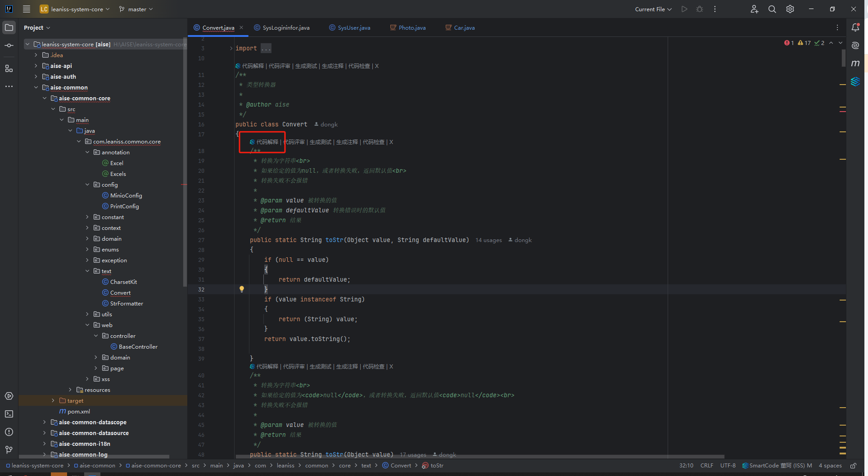This screenshot has height=476, width=868.
Task: Show more tool windows ellipsis
Action: pyautogui.click(x=9, y=86)
